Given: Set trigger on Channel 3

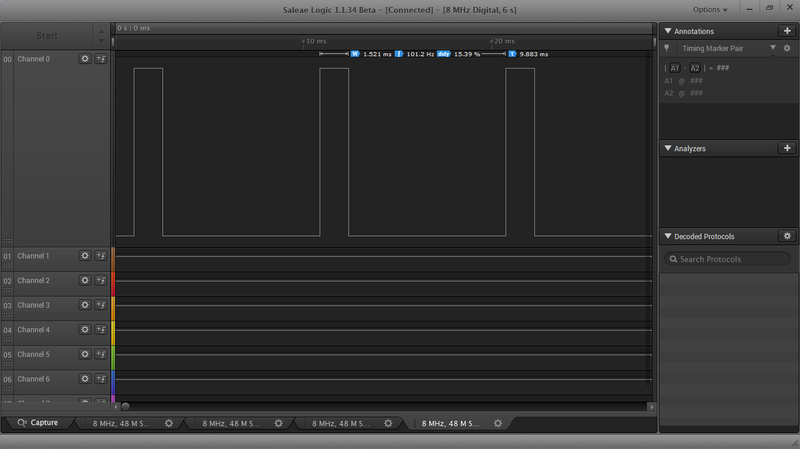Looking at the screenshot, I should point(101,305).
